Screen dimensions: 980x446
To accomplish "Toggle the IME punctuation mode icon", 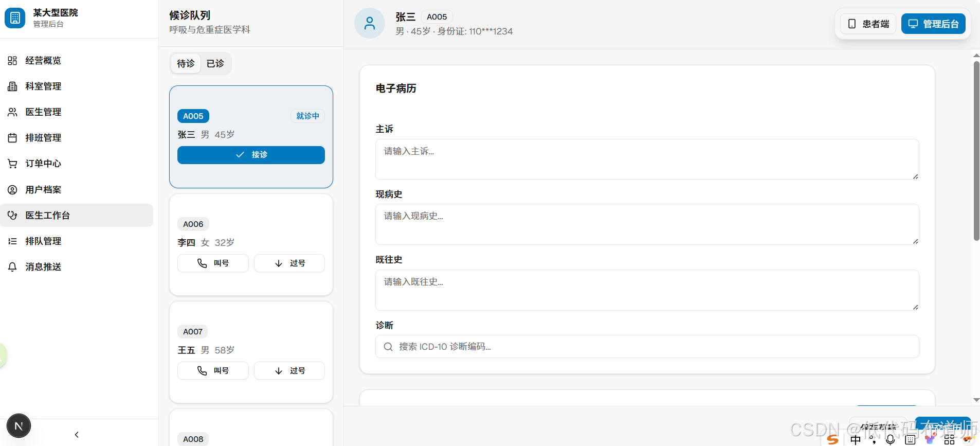I will tap(873, 440).
